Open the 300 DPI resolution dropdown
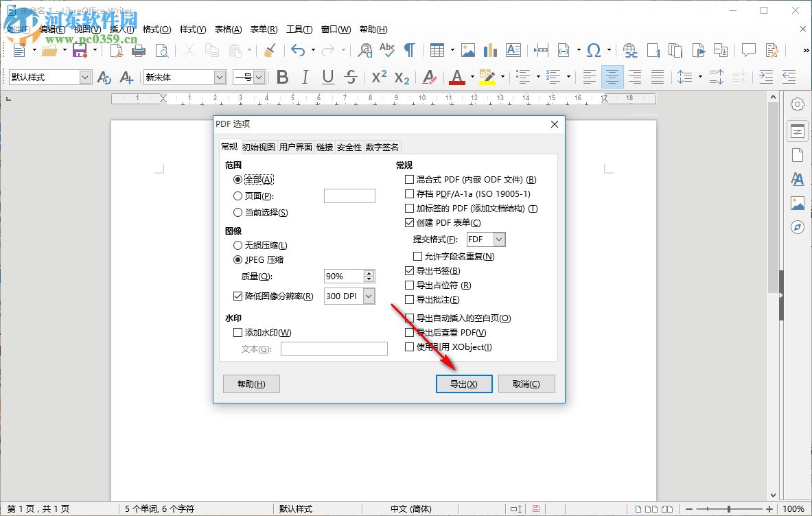This screenshot has height=516, width=812. pos(369,296)
